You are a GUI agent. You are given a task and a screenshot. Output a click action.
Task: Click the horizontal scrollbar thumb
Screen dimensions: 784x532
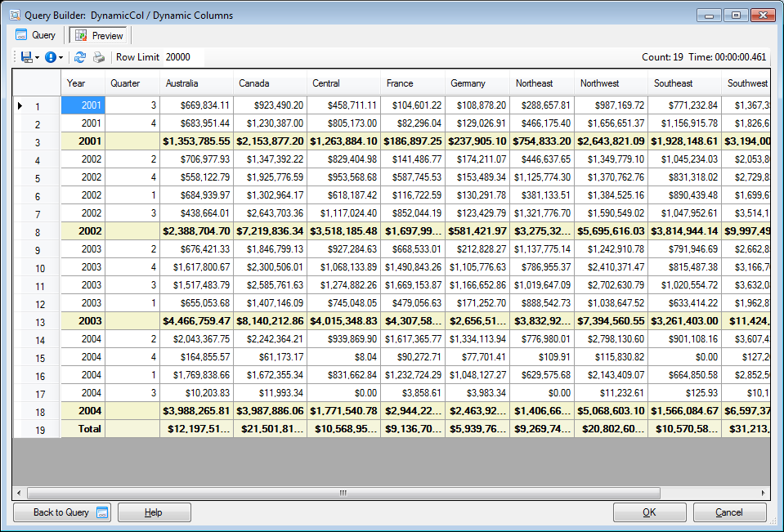pos(343,493)
